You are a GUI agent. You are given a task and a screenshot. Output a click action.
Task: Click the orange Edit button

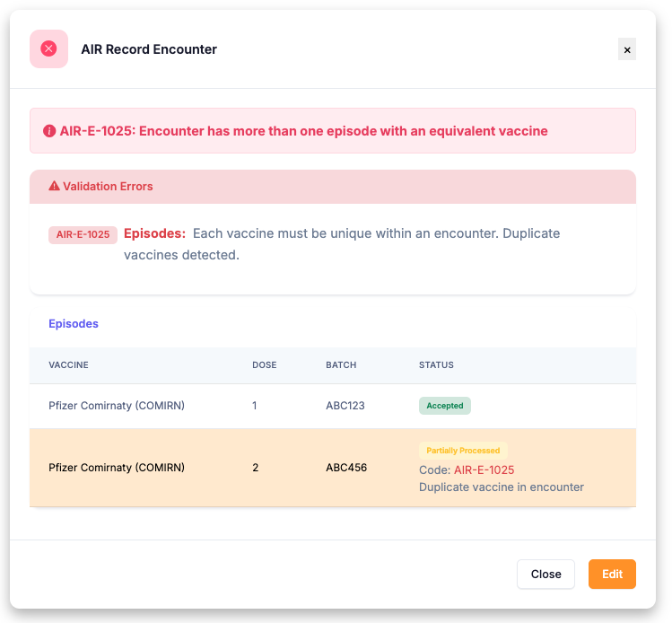point(612,575)
